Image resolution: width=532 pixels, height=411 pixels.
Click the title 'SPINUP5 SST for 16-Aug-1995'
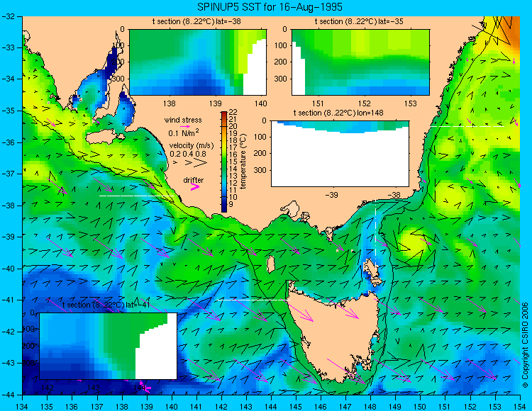pos(270,7)
